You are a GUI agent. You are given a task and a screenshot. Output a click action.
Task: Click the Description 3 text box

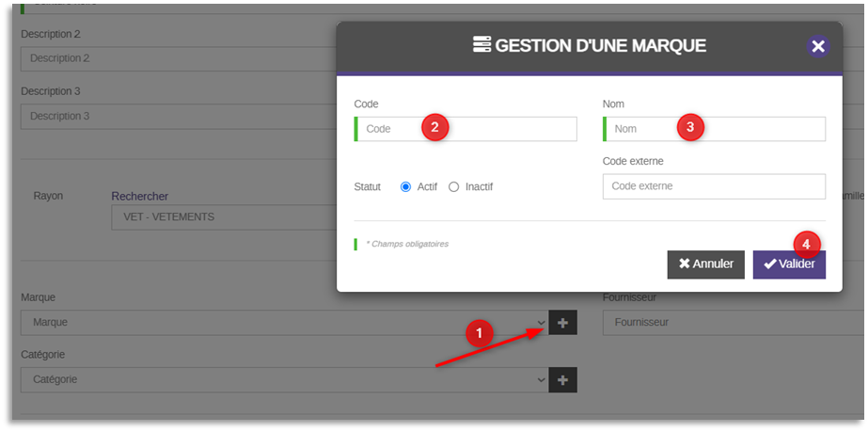tap(179, 116)
